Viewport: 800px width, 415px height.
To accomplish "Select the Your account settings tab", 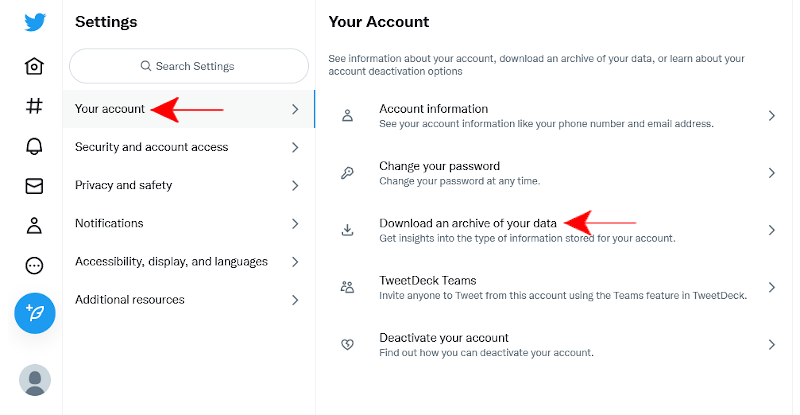I will [110, 109].
